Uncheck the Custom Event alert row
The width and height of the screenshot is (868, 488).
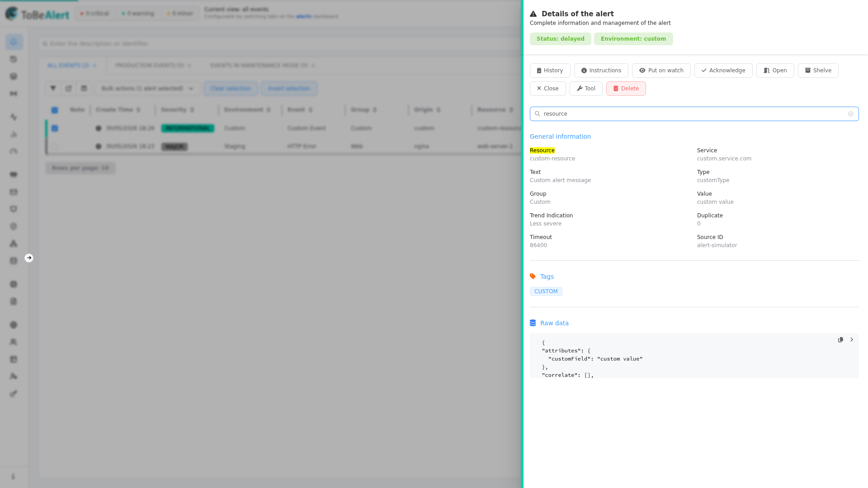(55, 128)
